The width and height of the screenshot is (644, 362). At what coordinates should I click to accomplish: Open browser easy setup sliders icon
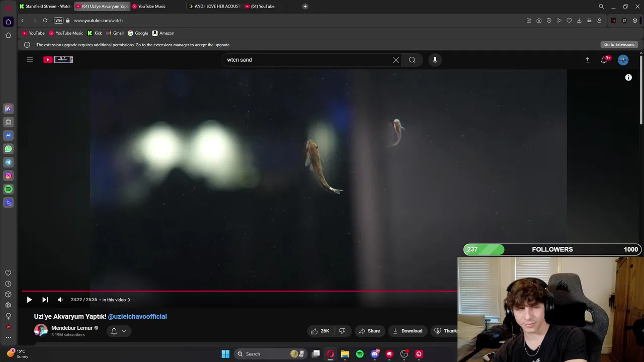point(589,21)
